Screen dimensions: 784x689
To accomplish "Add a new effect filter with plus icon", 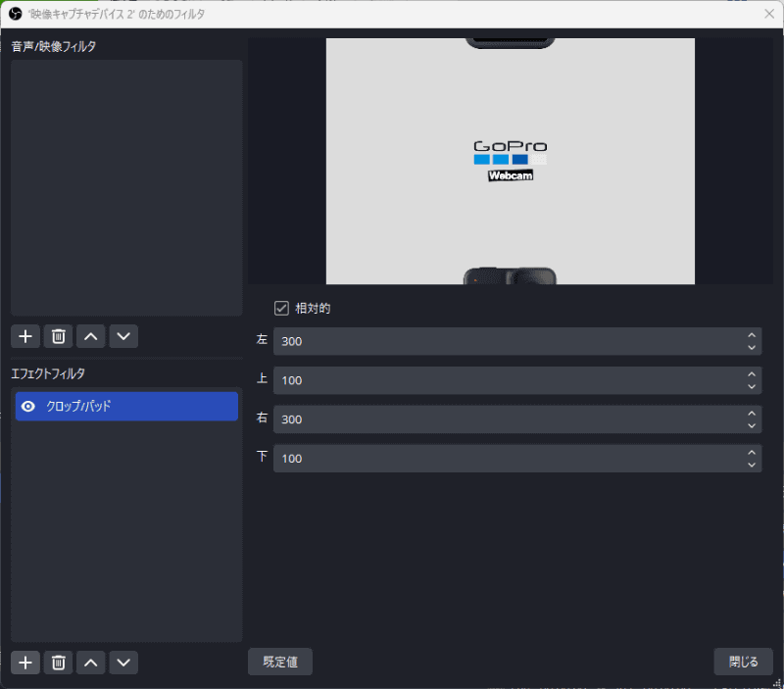I will pyautogui.click(x=25, y=663).
